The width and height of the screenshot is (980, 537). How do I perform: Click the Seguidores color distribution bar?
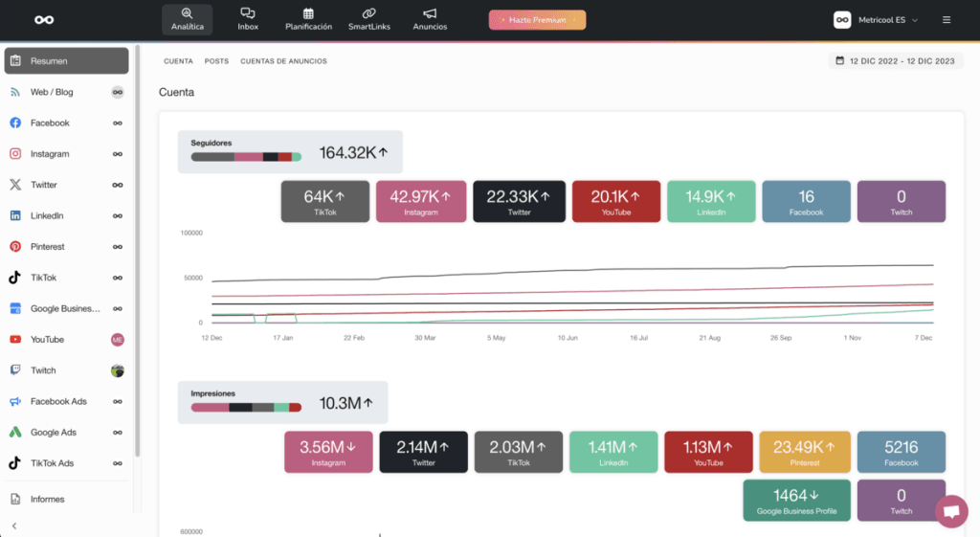[x=246, y=157]
